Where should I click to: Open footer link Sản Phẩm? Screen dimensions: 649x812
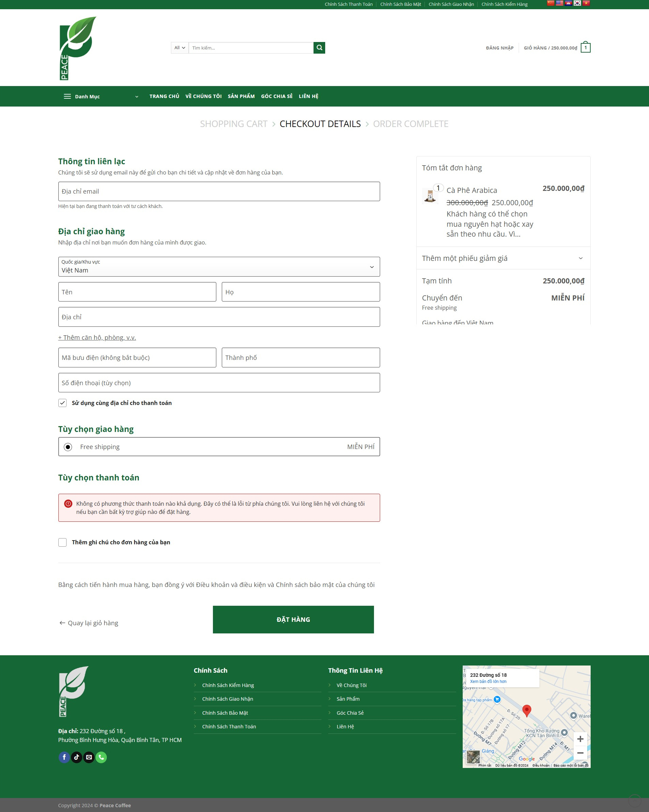coord(348,699)
